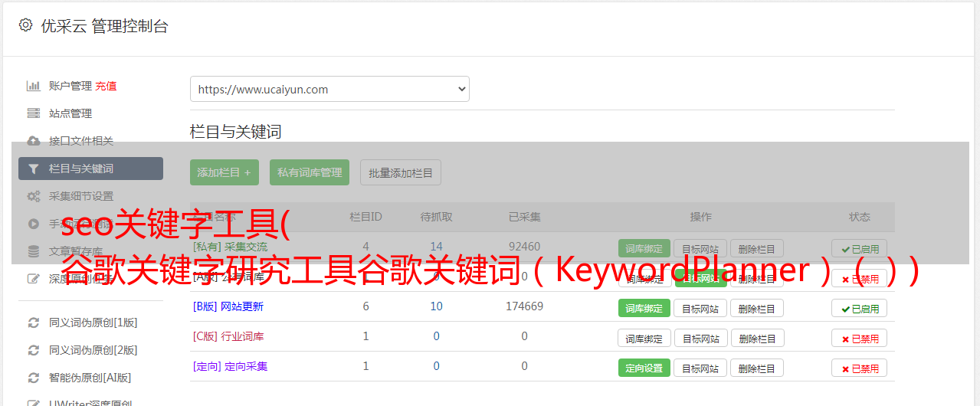Click the collected count 174669
The width and height of the screenshot is (980, 406).
click(524, 306)
